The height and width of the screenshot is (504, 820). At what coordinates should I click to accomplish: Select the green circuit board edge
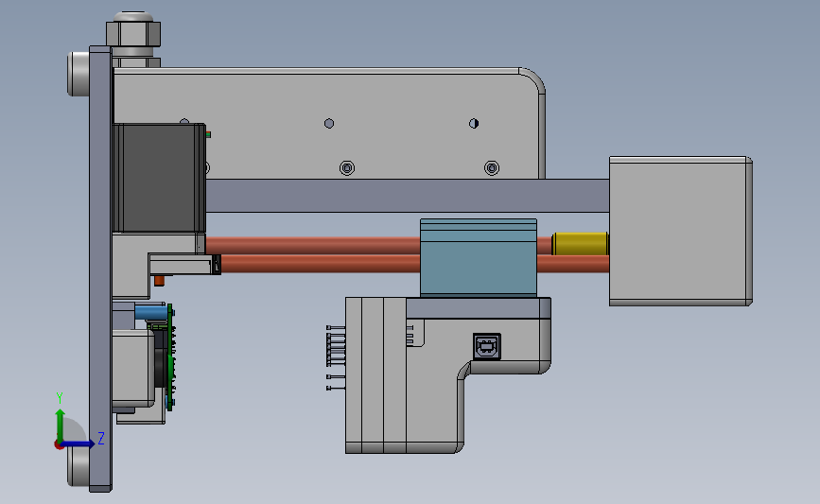click(170, 357)
